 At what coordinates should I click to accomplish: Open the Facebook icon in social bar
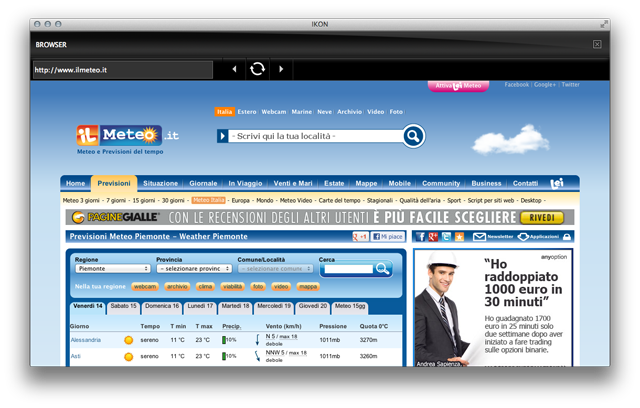(x=420, y=237)
